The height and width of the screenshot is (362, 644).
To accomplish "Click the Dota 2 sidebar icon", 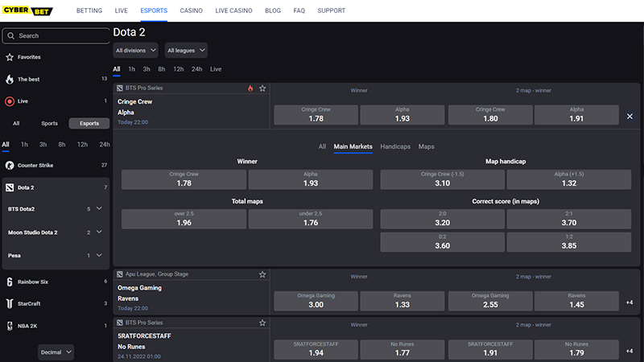I will 10,187.
